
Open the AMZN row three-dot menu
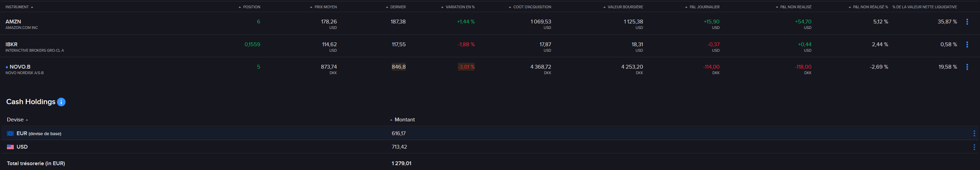(967, 22)
